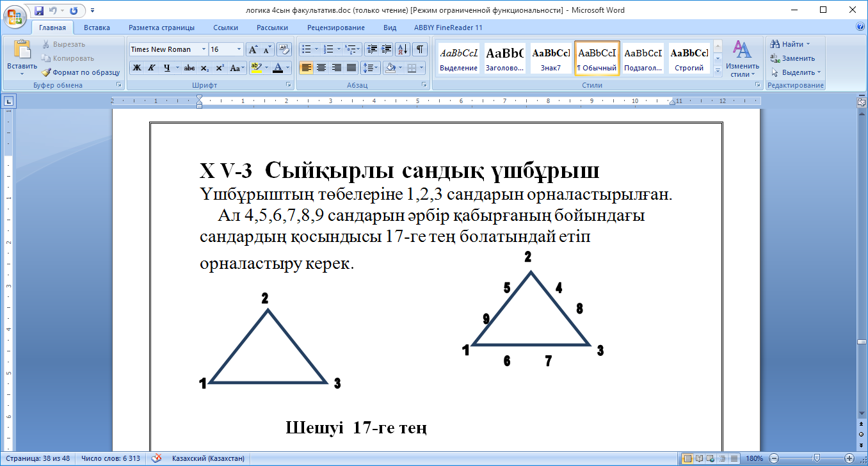Open the Times New Roman font dropdown
The width and height of the screenshot is (868, 466).
pyautogui.click(x=204, y=49)
